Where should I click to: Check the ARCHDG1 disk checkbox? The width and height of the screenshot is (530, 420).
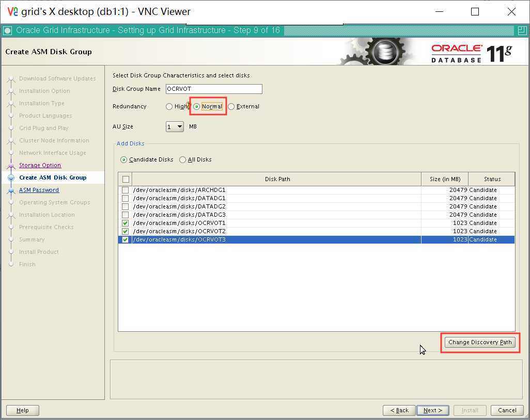pyautogui.click(x=126, y=190)
